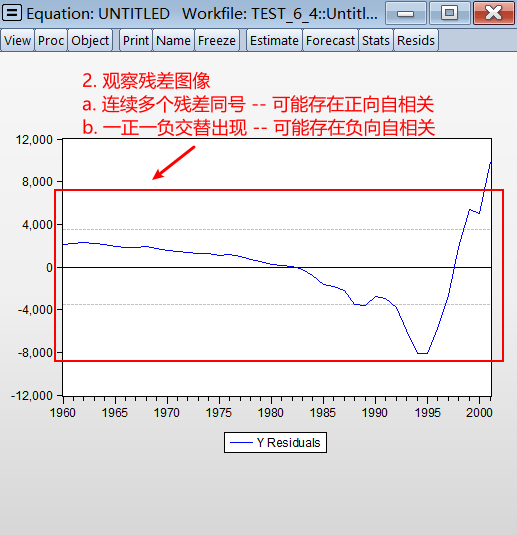Open the equation window system menu icon
Screen dimensions: 517x535
pyautogui.click(x=12, y=13)
